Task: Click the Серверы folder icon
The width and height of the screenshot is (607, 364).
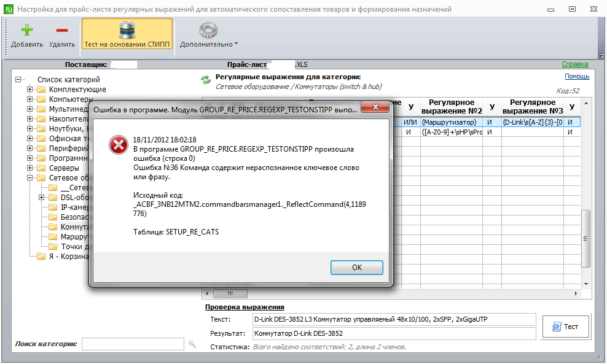Action: (x=41, y=168)
